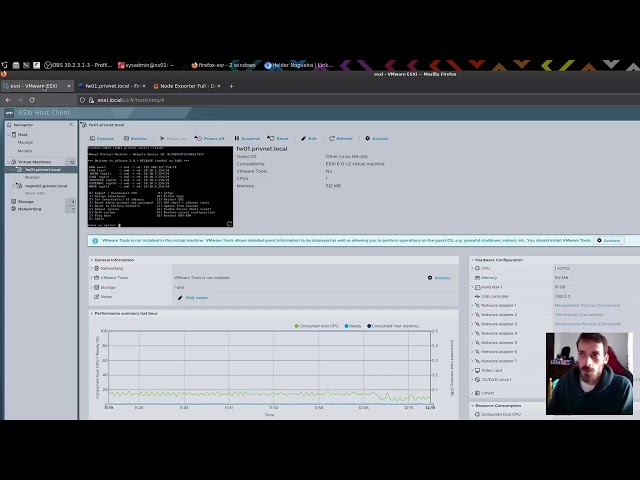This screenshot has width=640, height=480.
Task: Select fw01.privnet.local in Navigator tree
Action: coord(43,170)
